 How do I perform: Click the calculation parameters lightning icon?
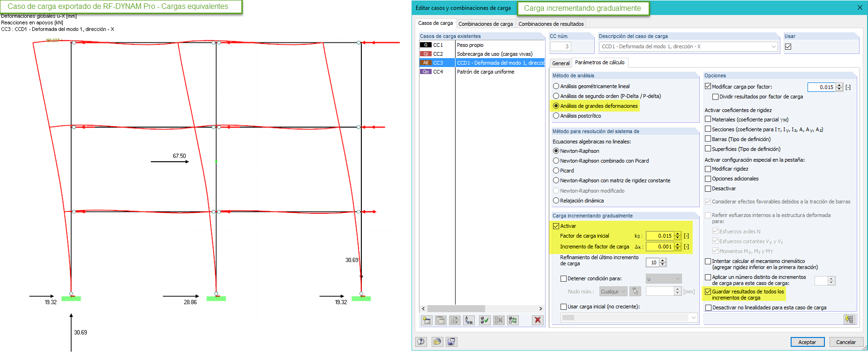pos(849,319)
